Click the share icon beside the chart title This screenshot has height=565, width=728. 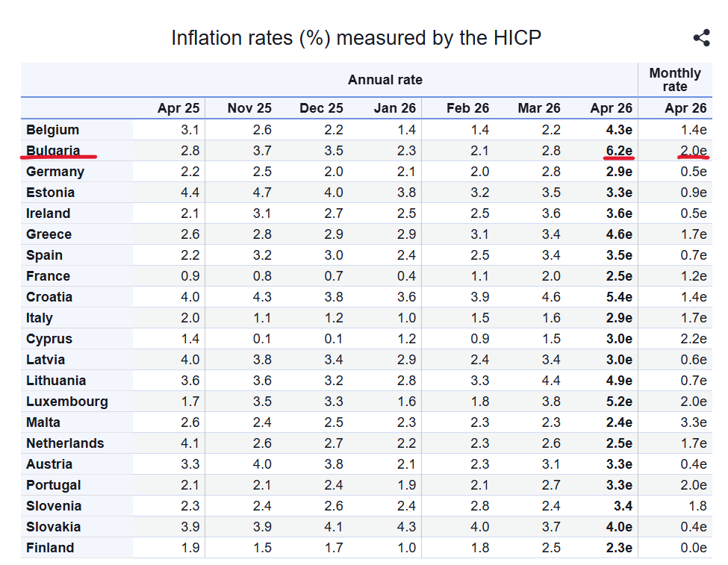pyautogui.click(x=701, y=39)
